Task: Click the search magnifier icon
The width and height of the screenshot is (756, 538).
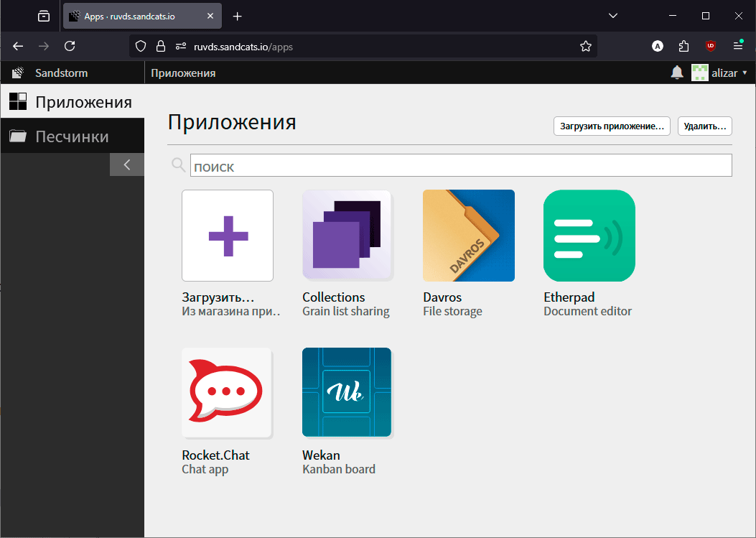Action: point(178,165)
